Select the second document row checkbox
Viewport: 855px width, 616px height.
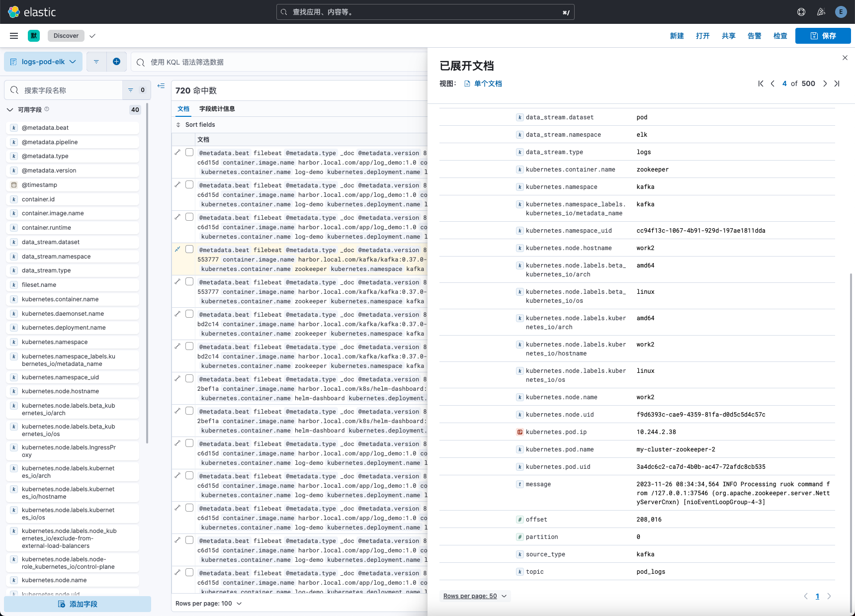tap(189, 184)
